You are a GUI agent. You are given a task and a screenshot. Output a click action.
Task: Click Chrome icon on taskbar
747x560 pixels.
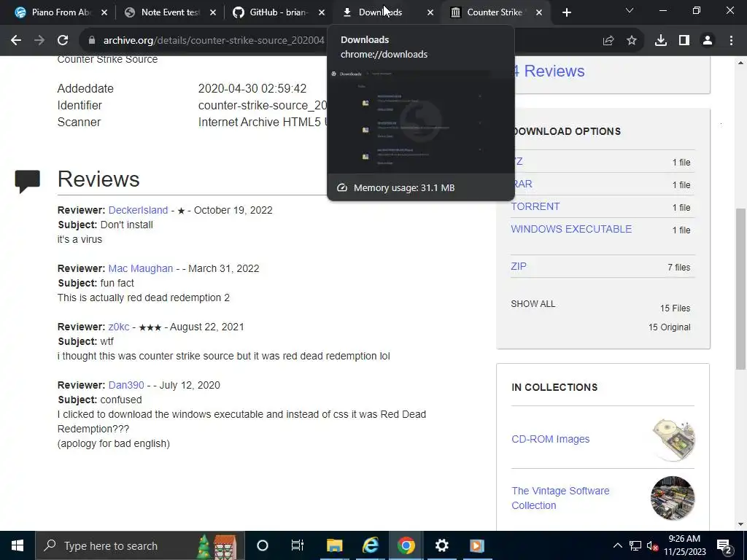[406, 545]
